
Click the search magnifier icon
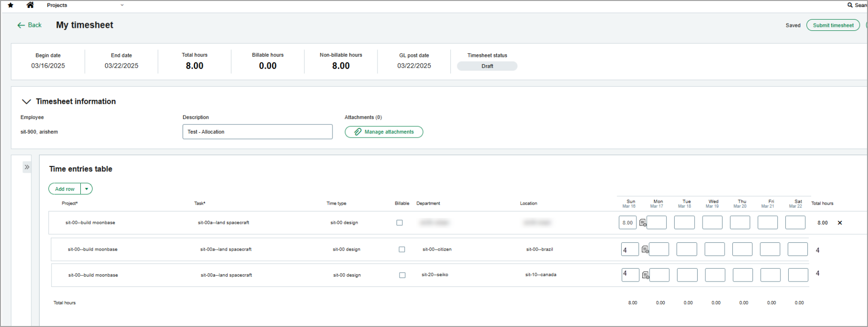point(850,5)
